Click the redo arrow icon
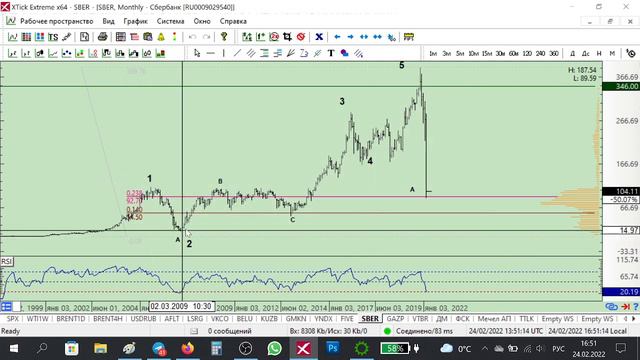640x360 pixels. tap(207, 37)
